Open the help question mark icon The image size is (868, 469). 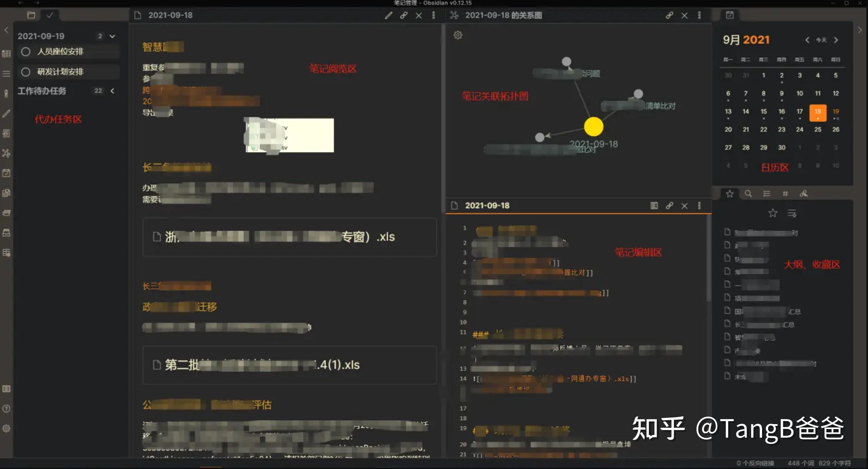[6, 409]
